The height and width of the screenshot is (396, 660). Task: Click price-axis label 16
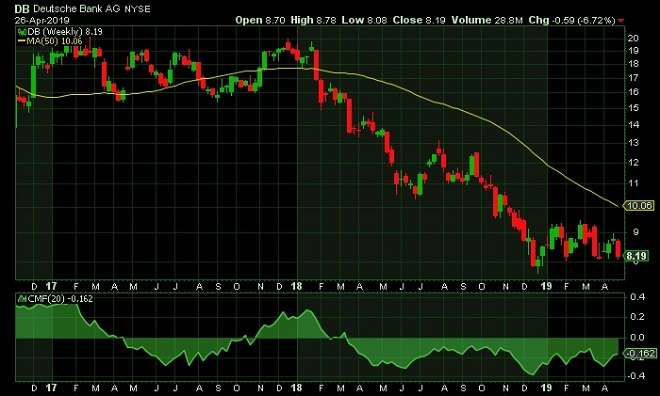click(x=633, y=92)
